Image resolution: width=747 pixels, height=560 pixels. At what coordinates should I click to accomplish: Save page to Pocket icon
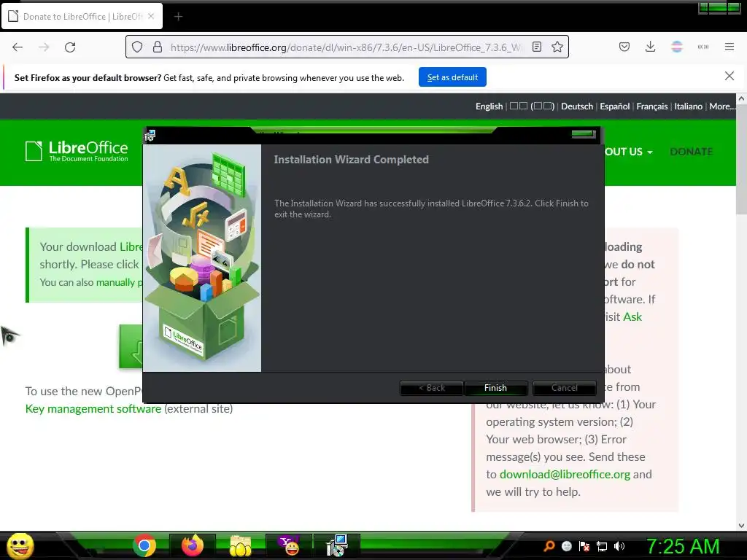(624, 47)
